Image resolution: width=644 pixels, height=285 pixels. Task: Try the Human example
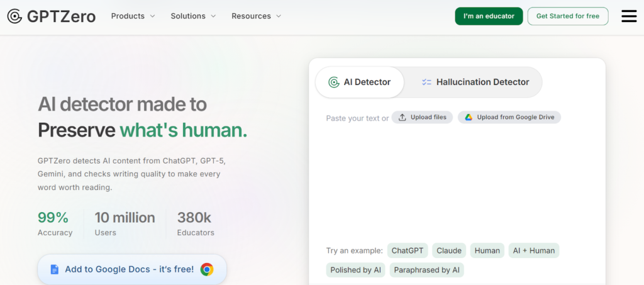[487, 250]
